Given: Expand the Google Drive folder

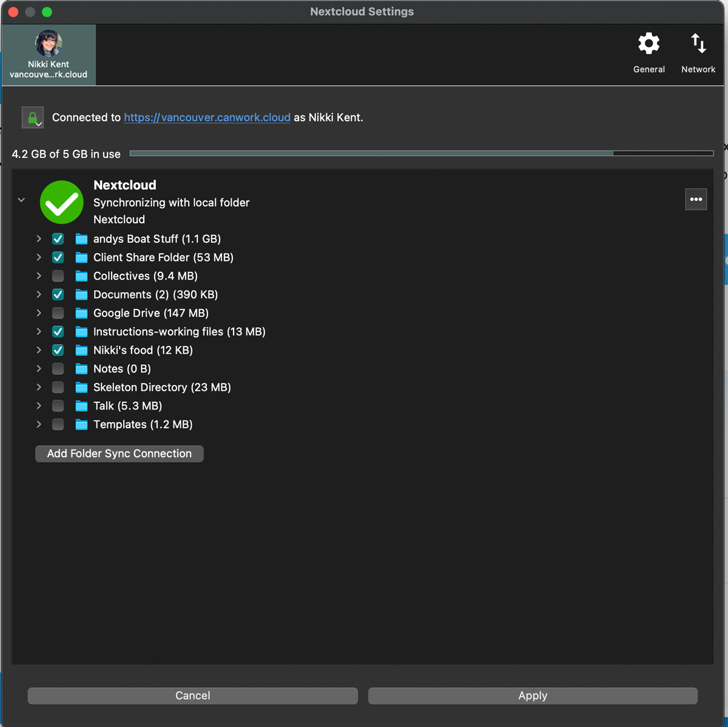Looking at the screenshot, I should pos(39,313).
